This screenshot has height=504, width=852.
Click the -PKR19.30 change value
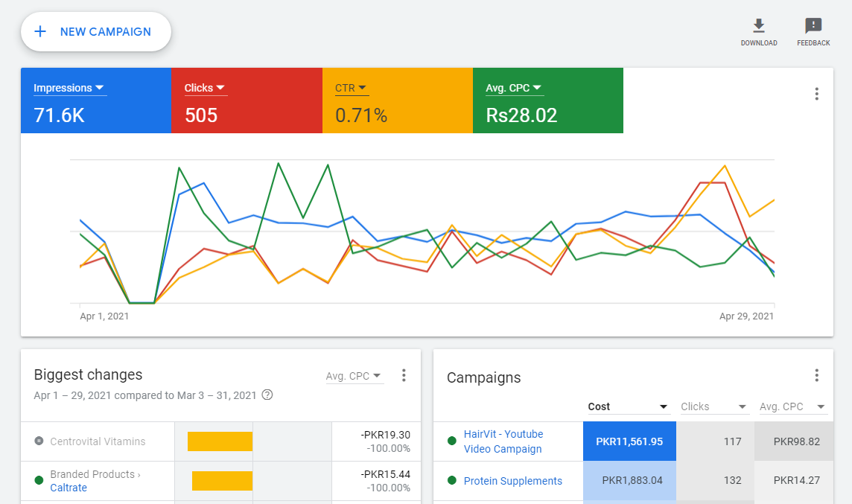[x=385, y=435]
